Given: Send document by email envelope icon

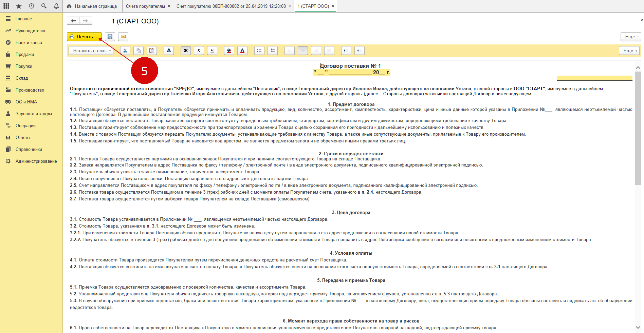Looking at the screenshot, I should tap(123, 37).
